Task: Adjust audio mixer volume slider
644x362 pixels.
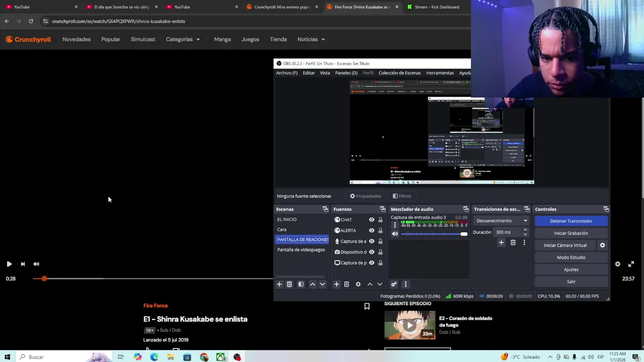Action: [434, 234]
